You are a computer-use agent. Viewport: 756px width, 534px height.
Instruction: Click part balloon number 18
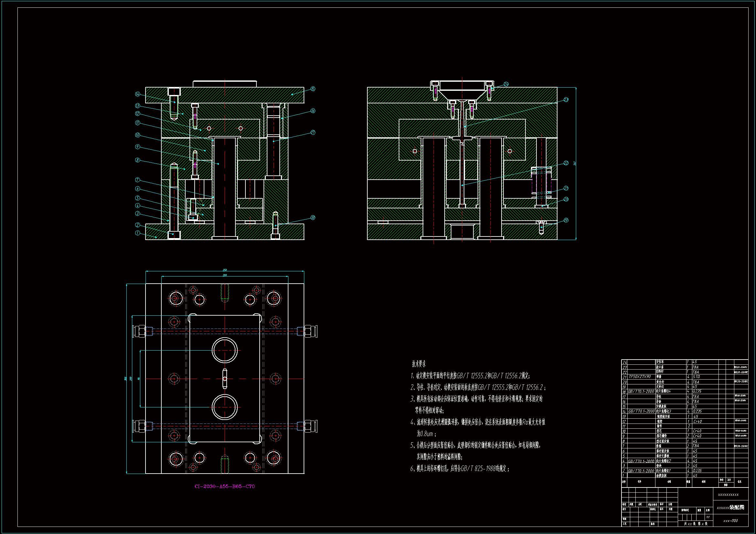click(x=313, y=218)
